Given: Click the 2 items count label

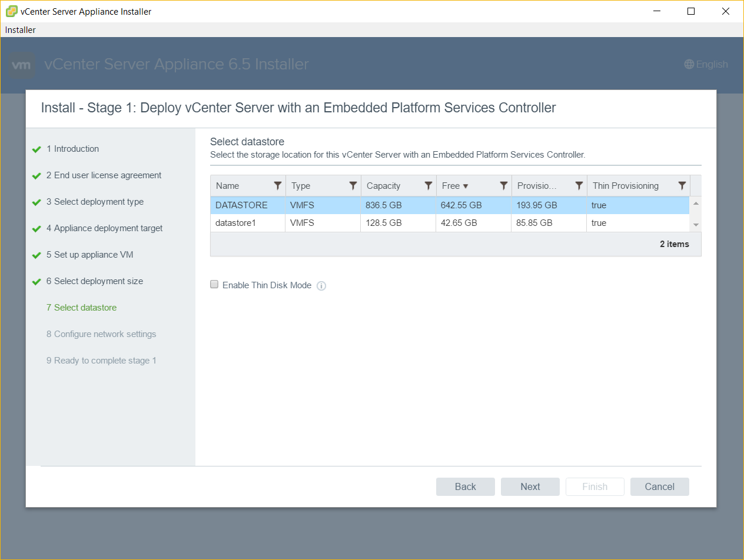Looking at the screenshot, I should (675, 244).
